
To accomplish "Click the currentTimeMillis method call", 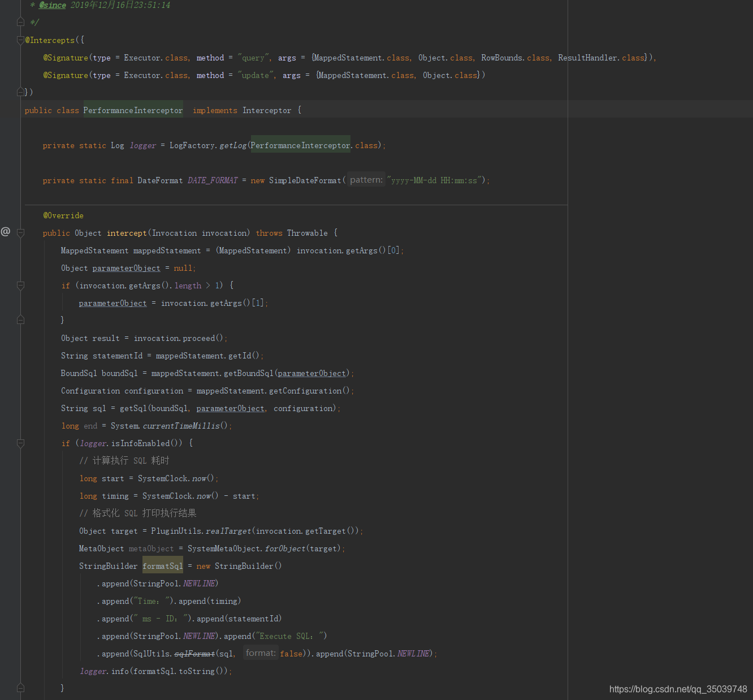I will pyautogui.click(x=181, y=426).
